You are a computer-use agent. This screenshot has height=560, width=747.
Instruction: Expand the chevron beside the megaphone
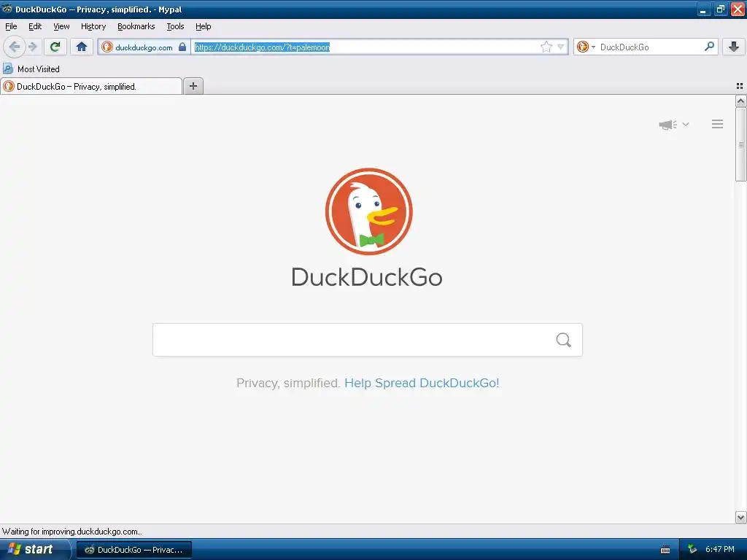point(686,124)
